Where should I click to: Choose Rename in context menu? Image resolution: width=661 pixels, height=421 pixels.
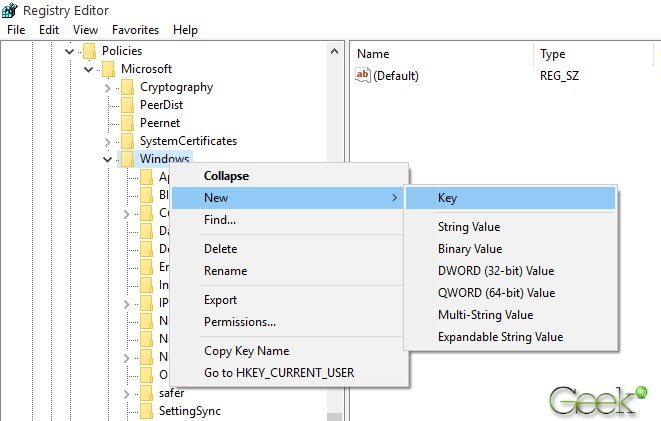point(290,271)
